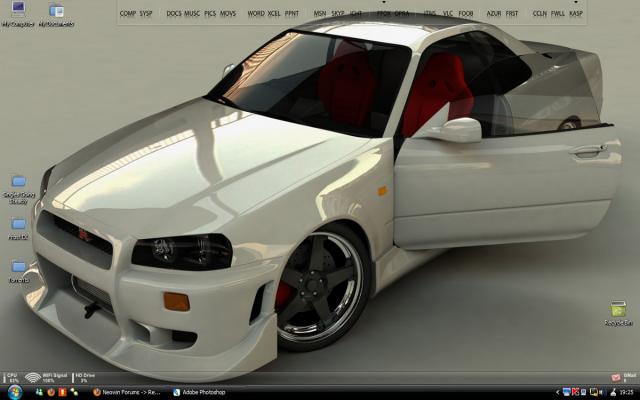
Task: Click the volume speaker tray icon
Action: click(602, 392)
